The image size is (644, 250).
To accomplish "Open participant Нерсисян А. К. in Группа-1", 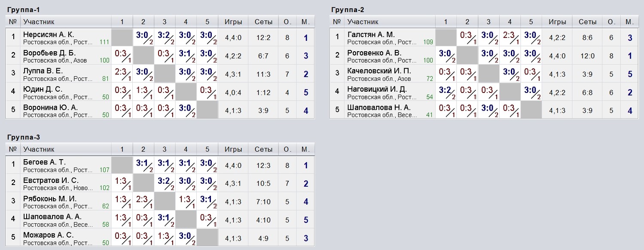I will (49, 34).
